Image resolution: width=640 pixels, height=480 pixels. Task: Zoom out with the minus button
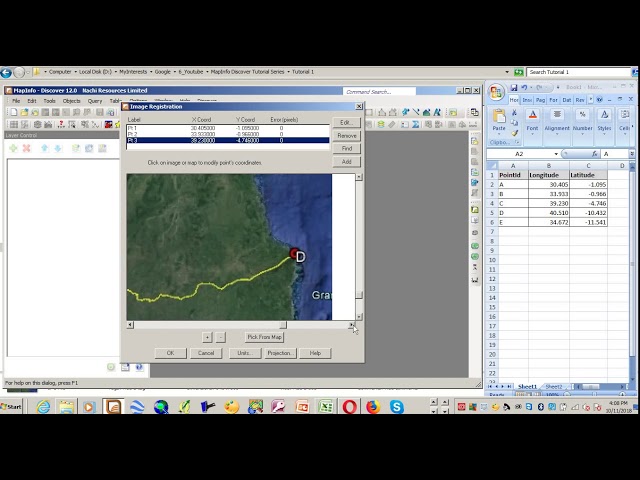coord(220,337)
